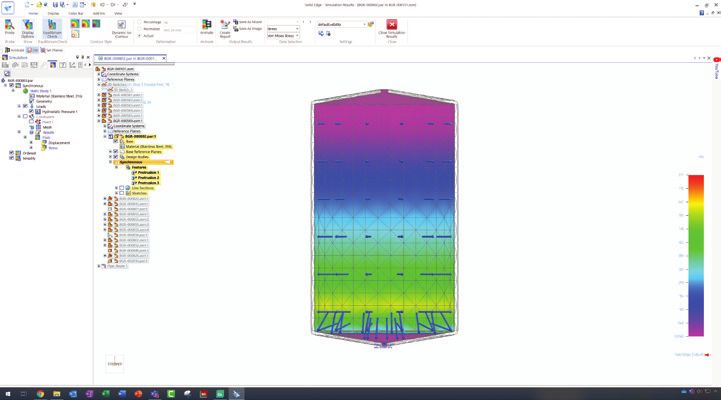Select the Mesh node in simulation tree
Screen dimensions: 721x400
47,127
